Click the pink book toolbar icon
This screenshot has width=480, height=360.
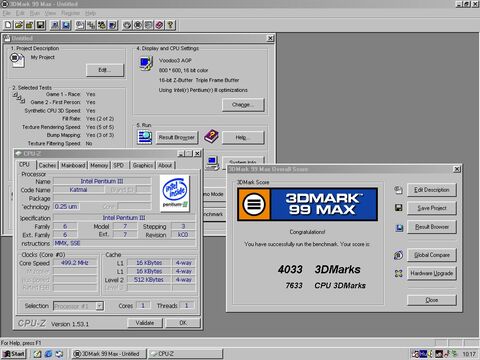[159, 25]
